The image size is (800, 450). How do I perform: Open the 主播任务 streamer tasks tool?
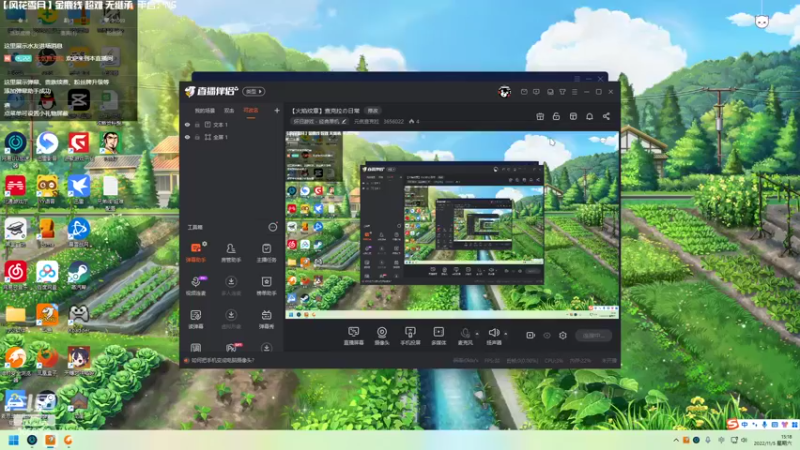266,252
